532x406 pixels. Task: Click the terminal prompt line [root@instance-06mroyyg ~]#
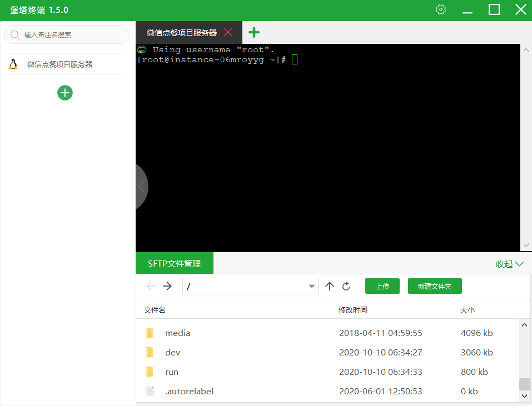point(212,60)
